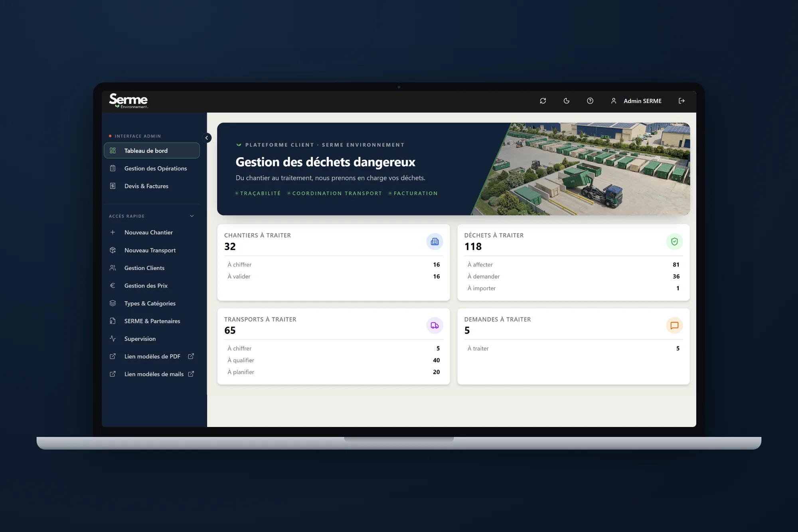Collapse the sidebar with the chevron button
Screen dimensions: 798x532
coord(207,138)
